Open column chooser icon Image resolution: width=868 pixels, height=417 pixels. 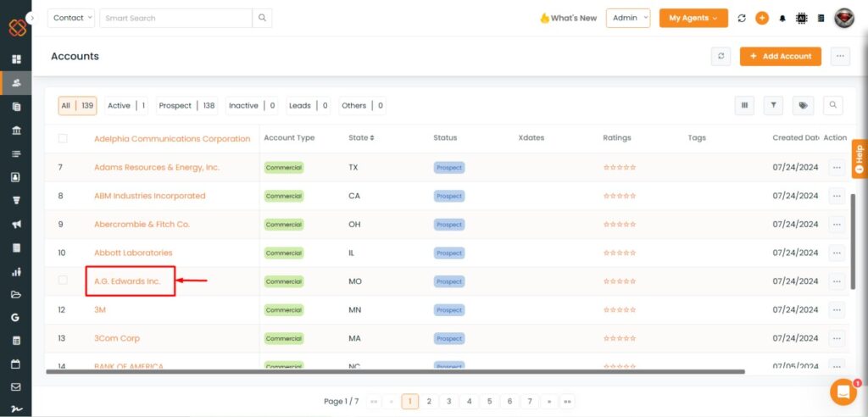[x=744, y=105]
